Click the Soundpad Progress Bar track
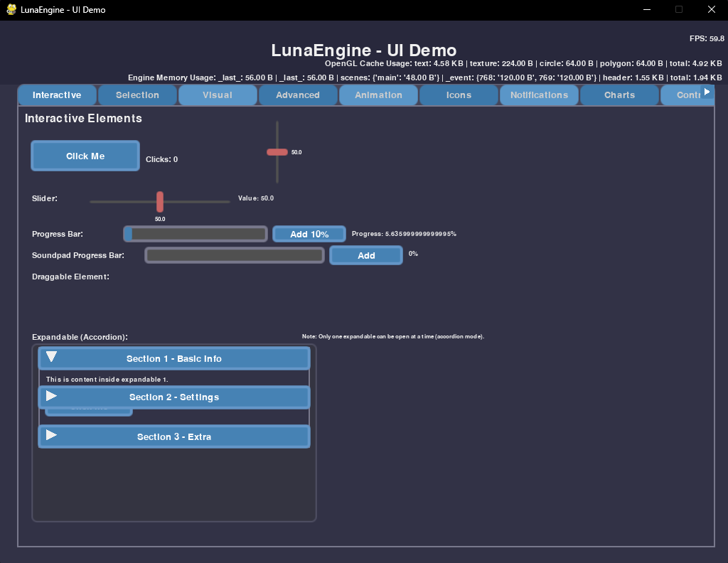Viewport: 728px width, 563px height. [x=235, y=255]
